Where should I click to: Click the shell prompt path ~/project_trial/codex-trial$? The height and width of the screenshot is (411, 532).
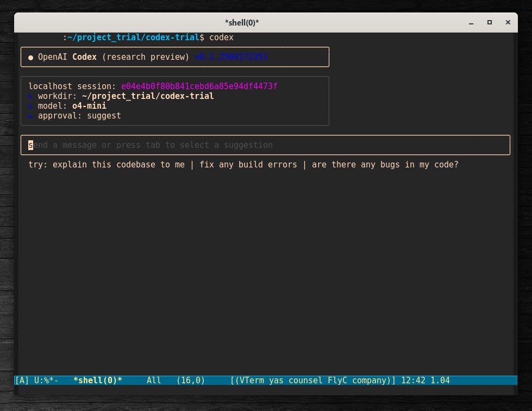(x=136, y=38)
